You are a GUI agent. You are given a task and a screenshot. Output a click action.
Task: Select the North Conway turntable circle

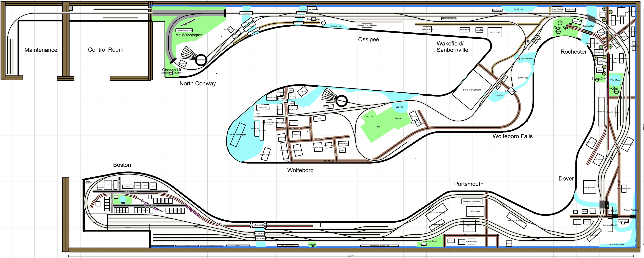(201, 60)
